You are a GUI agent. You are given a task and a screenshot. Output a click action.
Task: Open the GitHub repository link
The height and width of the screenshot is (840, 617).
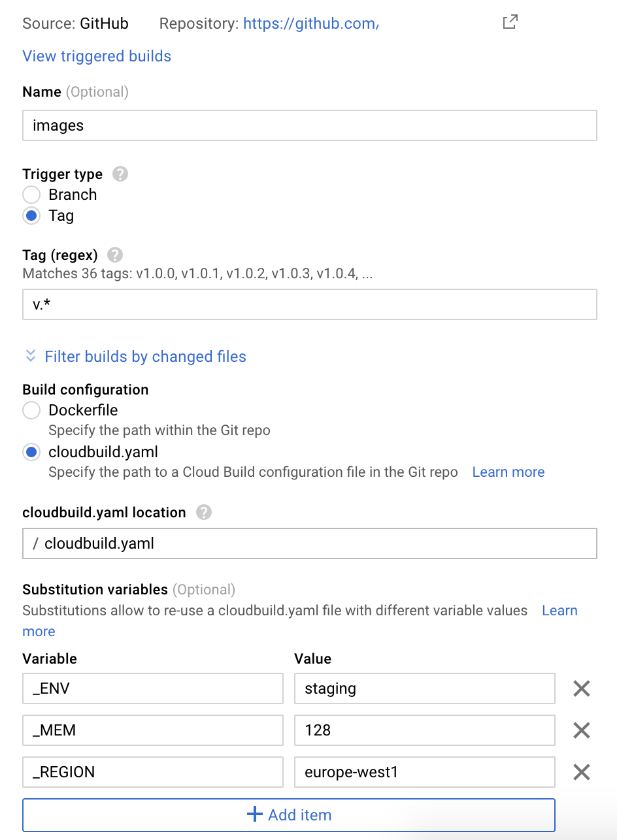pos(310,23)
